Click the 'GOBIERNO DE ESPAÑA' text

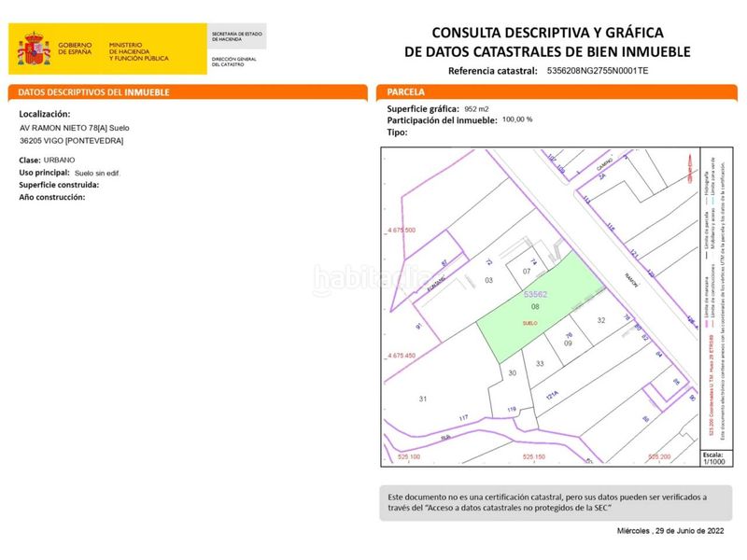pyautogui.click(x=75, y=49)
